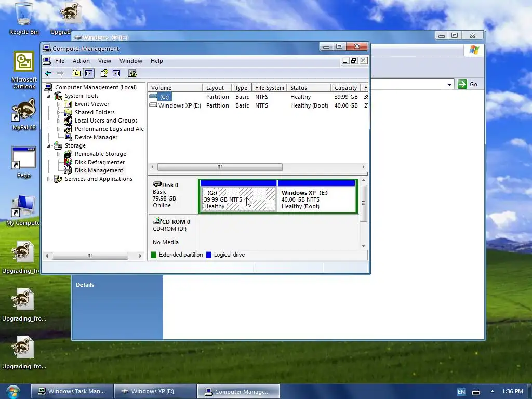Click the green Extended partition legend swatch

click(x=154, y=255)
